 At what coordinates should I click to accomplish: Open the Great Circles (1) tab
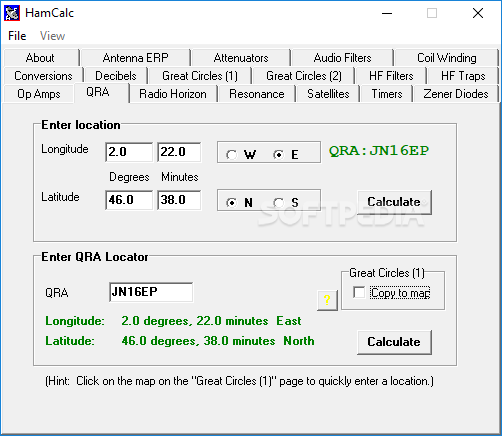click(200, 76)
